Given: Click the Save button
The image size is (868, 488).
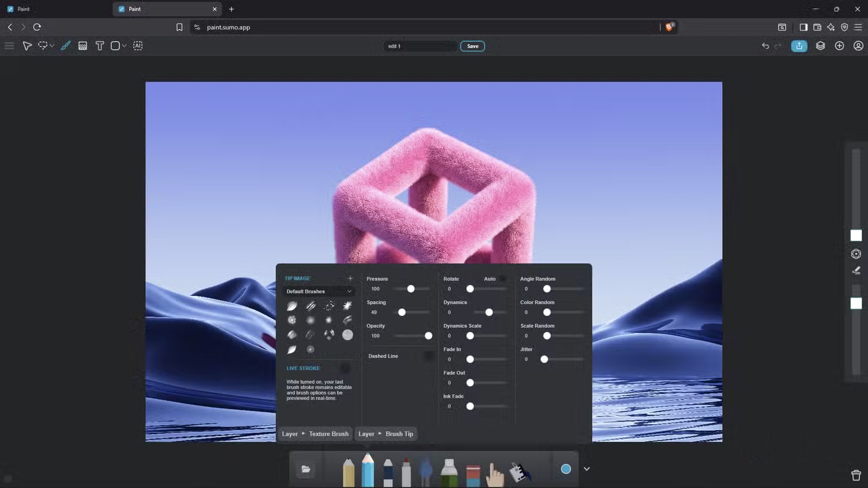Looking at the screenshot, I should [x=472, y=46].
